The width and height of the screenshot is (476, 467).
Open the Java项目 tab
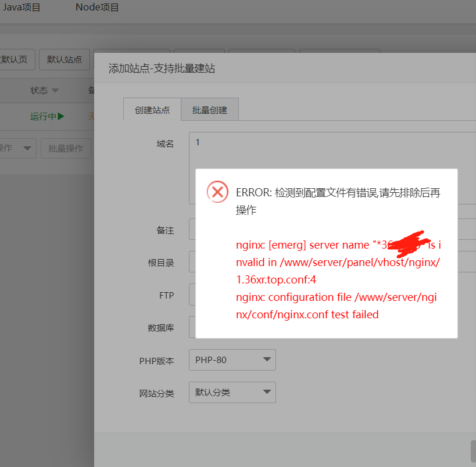21,7
